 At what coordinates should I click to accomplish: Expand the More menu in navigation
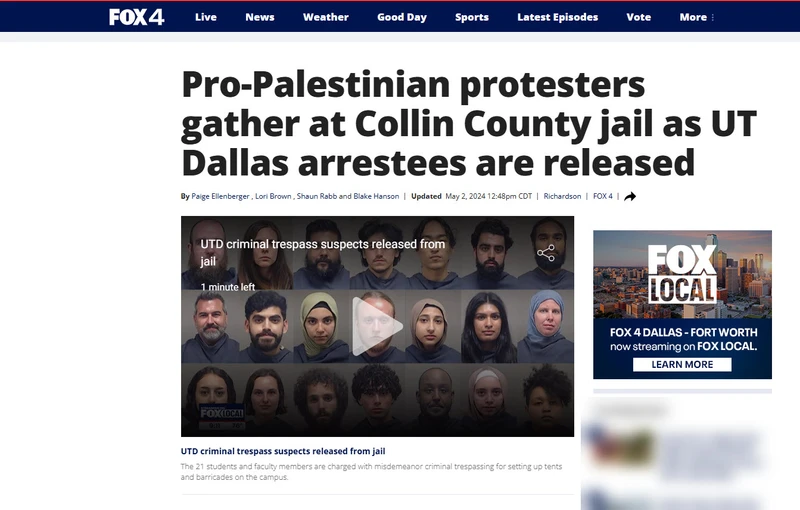[696, 17]
